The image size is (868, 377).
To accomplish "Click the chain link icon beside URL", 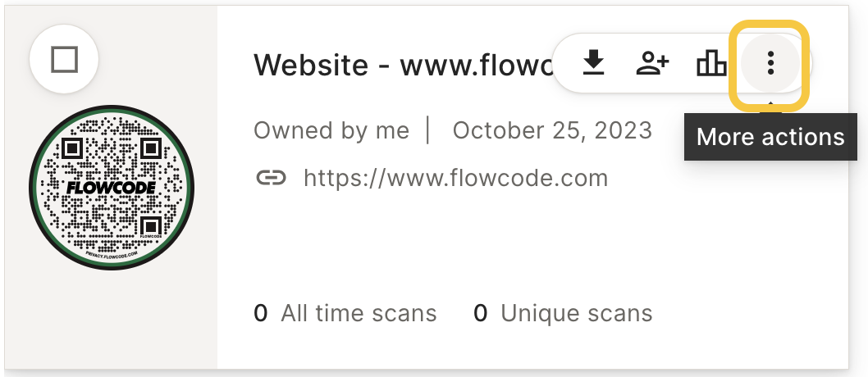I will [271, 178].
